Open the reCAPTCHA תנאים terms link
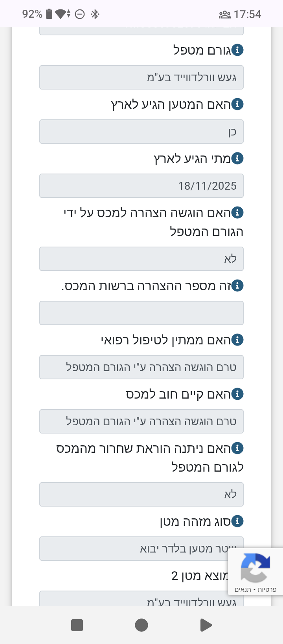This screenshot has width=283, height=644. pos(243,589)
